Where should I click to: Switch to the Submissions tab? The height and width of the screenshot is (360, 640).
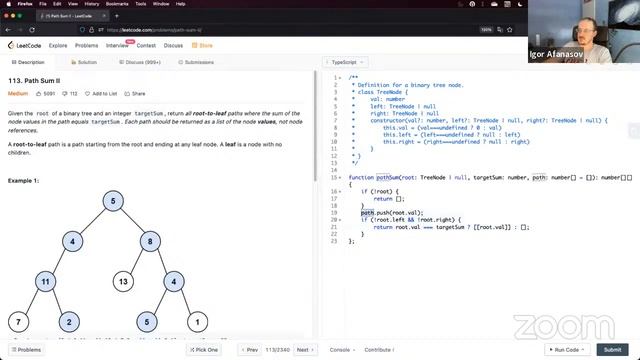pyautogui.click(x=196, y=62)
